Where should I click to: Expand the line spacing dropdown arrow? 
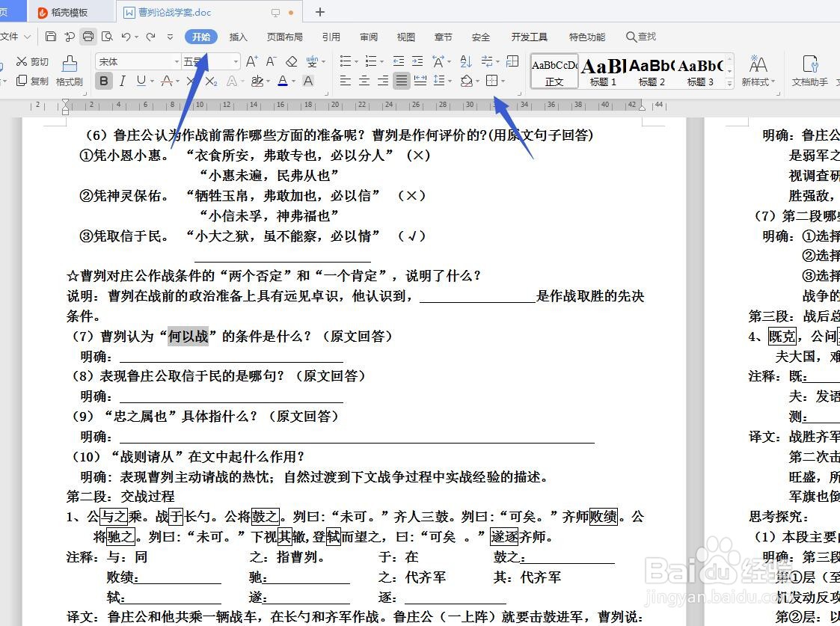pos(450,79)
